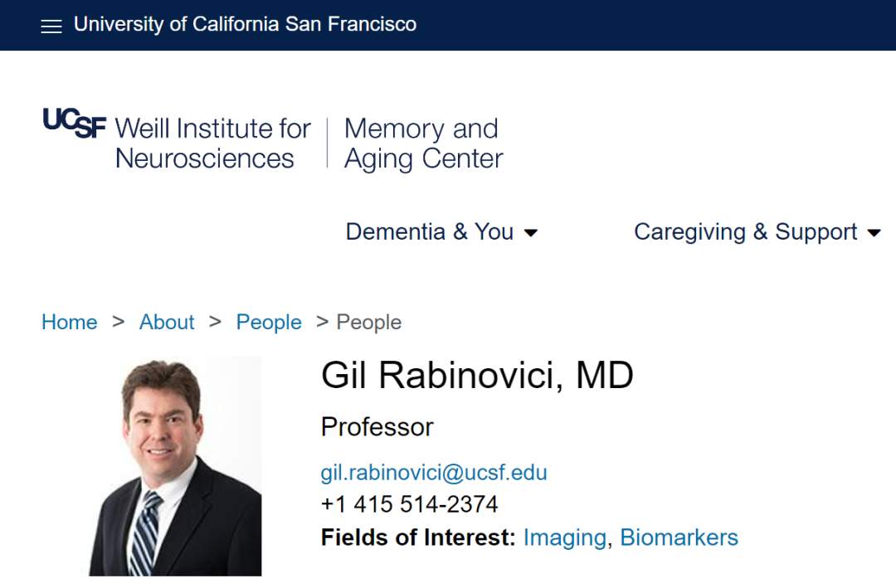Image resolution: width=896 pixels, height=588 pixels.
Task: Go to Memory and Aging Center home
Action: pos(423,143)
